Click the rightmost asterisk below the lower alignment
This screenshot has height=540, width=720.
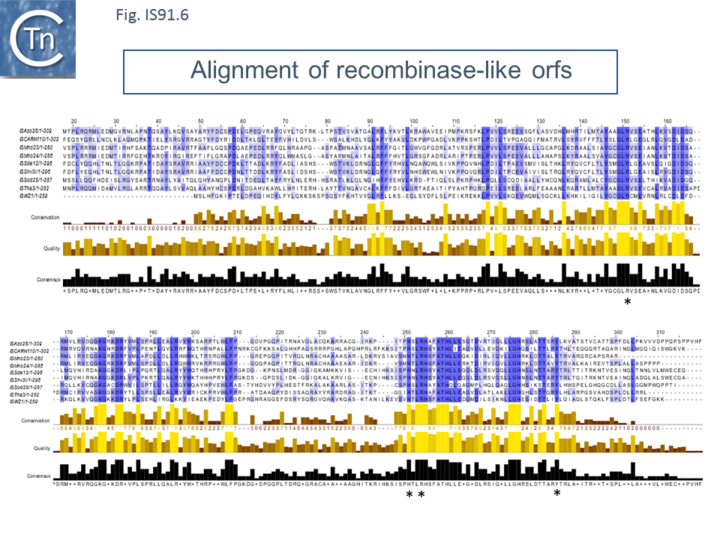[x=557, y=494]
